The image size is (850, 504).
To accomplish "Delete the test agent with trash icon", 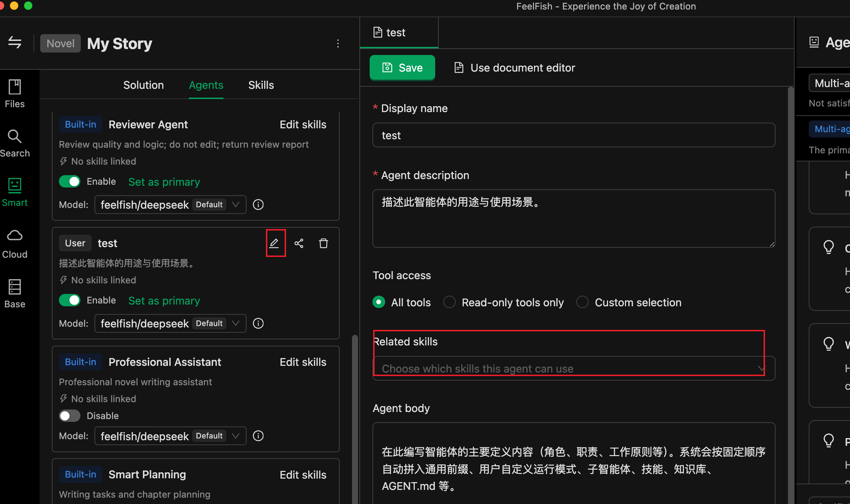I will (x=323, y=243).
